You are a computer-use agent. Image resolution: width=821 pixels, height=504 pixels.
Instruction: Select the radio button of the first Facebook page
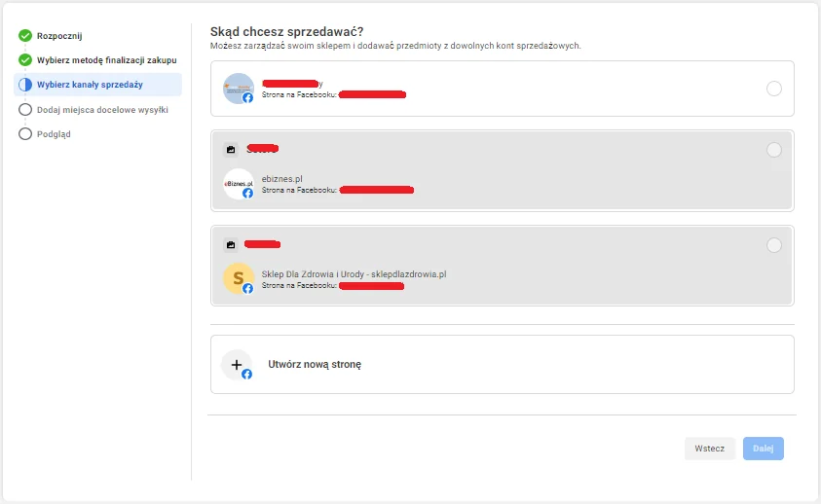pyautogui.click(x=774, y=89)
